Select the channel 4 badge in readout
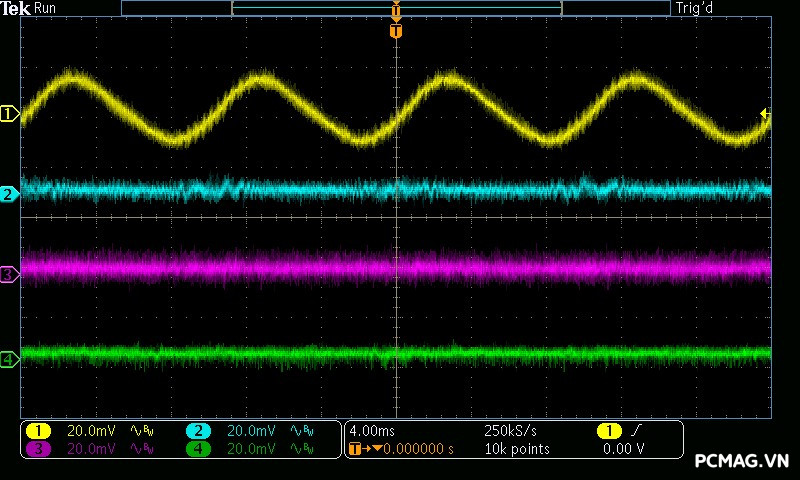800x480 pixels. tap(198, 449)
